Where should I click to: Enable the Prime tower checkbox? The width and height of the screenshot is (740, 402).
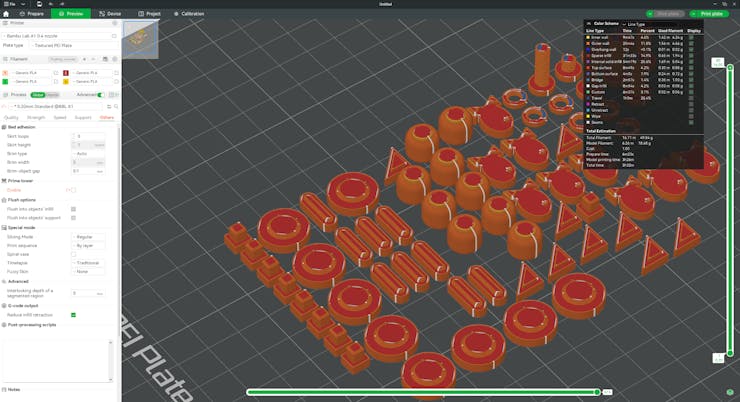tap(73, 190)
